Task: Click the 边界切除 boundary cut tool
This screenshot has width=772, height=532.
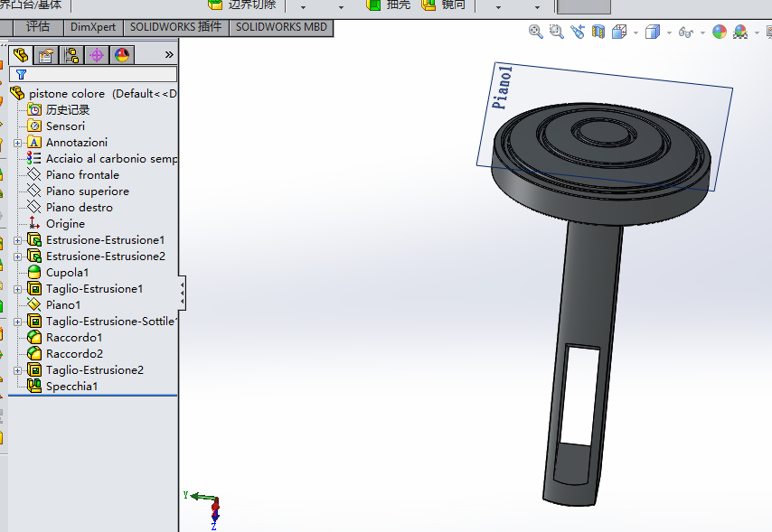Action: 241,5
